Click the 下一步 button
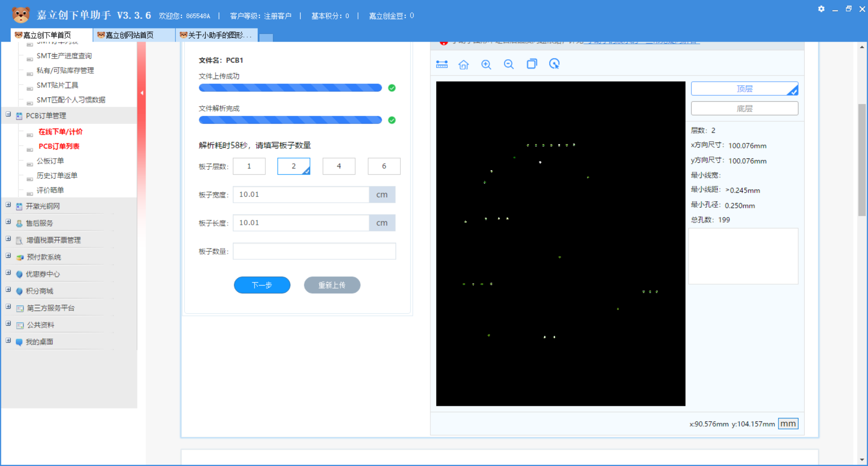Viewport: 868px width, 466px height. coord(262,285)
